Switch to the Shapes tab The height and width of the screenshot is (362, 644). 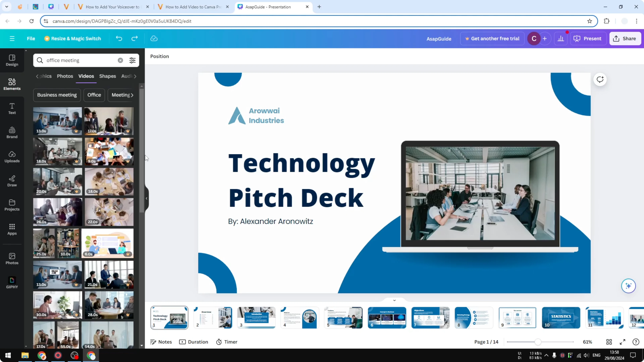(107, 76)
